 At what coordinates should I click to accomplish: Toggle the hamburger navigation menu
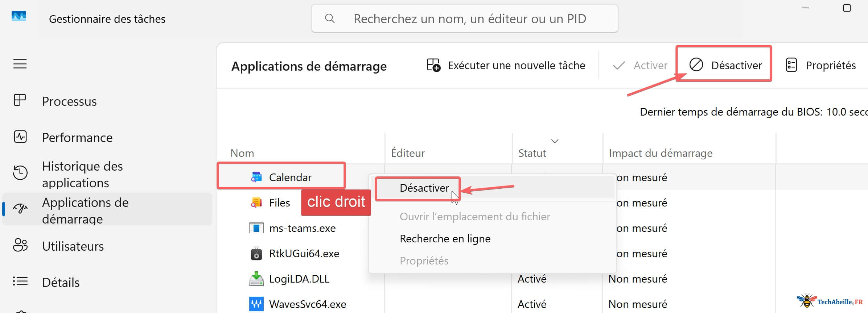click(20, 64)
